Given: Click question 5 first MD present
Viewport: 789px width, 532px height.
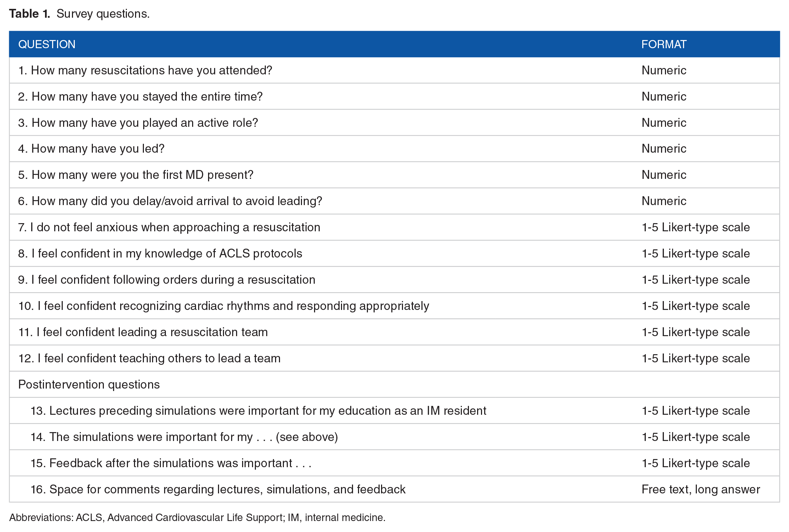Looking at the screenshot, I should click(x=136, y=175).
